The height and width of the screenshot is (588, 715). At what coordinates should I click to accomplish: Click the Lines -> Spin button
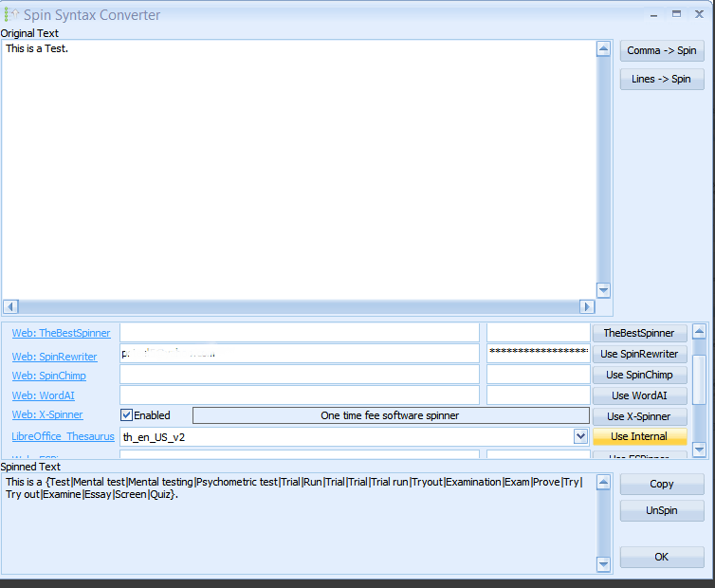[661, 79]
